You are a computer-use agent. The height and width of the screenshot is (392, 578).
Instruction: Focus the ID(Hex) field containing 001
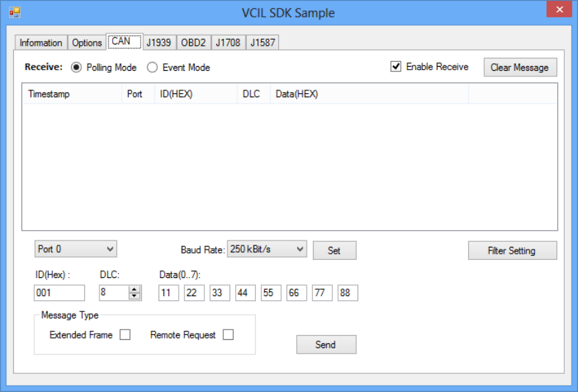point(59,293)
